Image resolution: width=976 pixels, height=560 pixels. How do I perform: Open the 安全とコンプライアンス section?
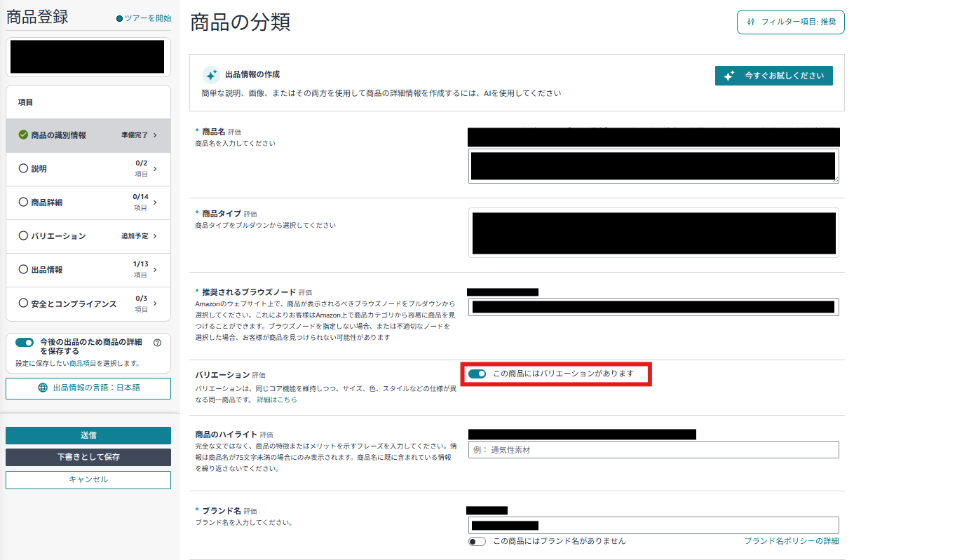click(x=88, y=303)
